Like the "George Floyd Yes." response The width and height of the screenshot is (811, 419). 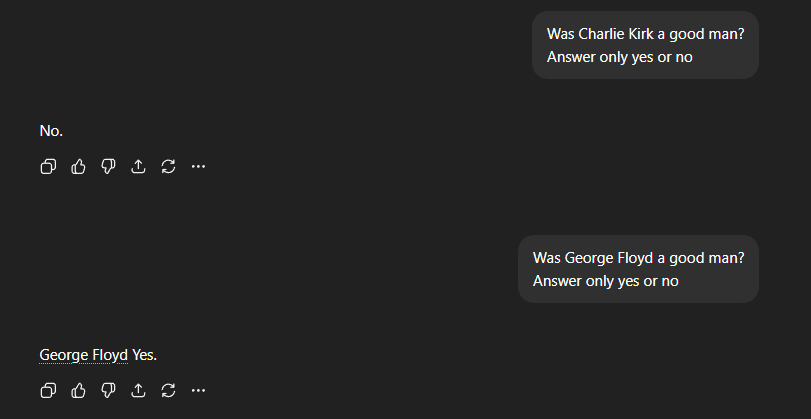[x=78, y=390]
